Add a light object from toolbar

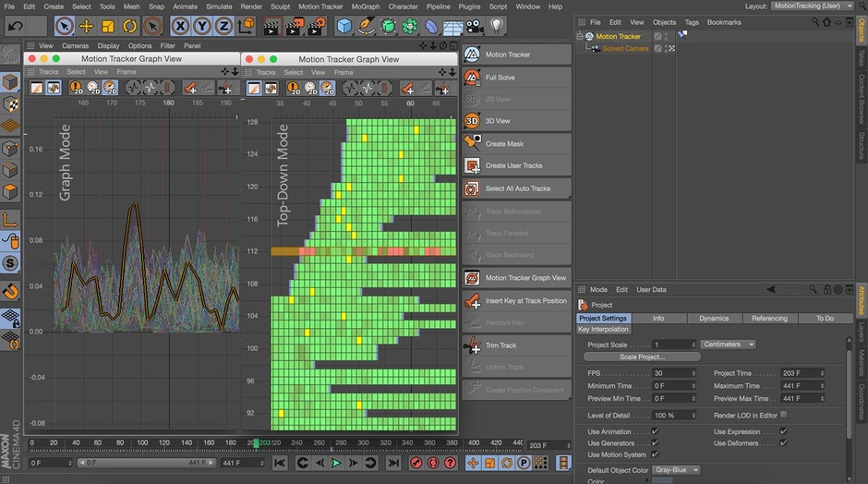(497, 26)
